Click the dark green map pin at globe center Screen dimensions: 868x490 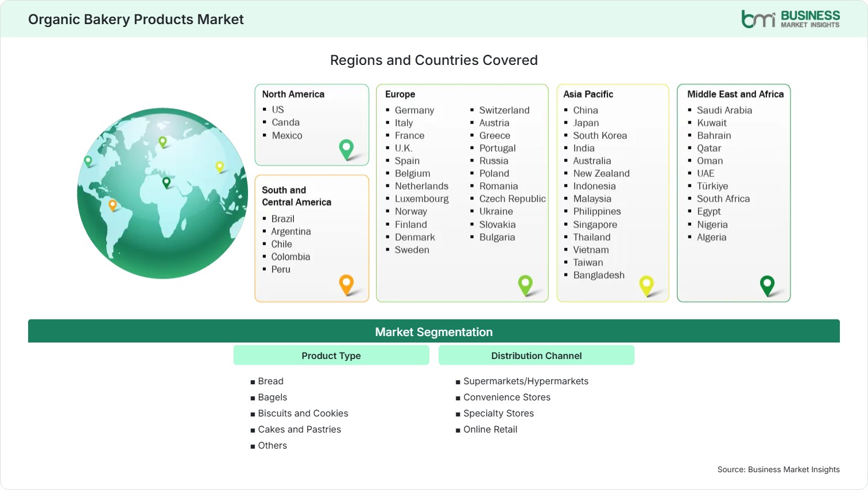point(166,183)
